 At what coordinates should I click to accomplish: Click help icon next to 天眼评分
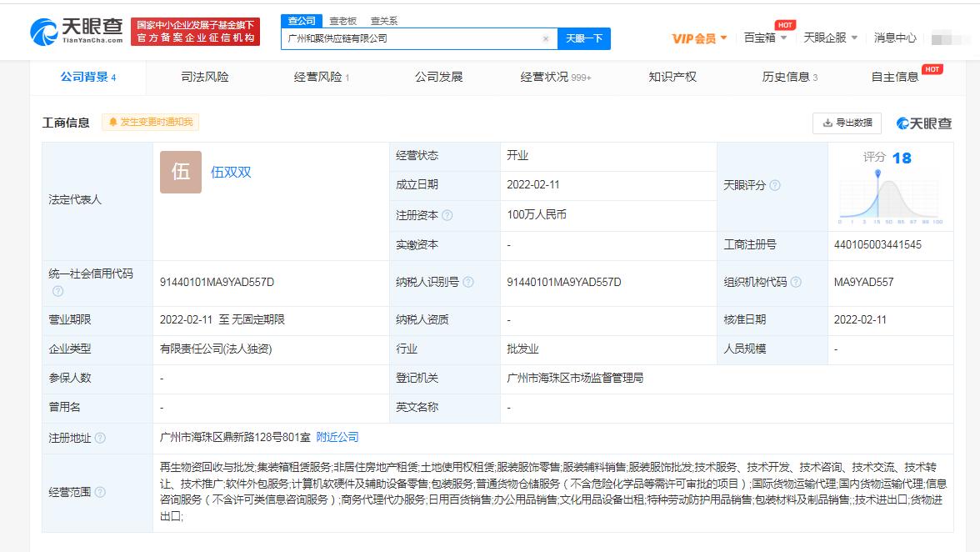point(775,185)
